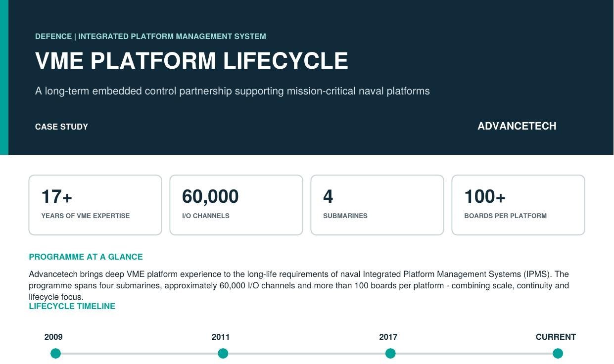Click the 2011 year label
This screenshot has width=614, height=364.
(x=221, y=337)
